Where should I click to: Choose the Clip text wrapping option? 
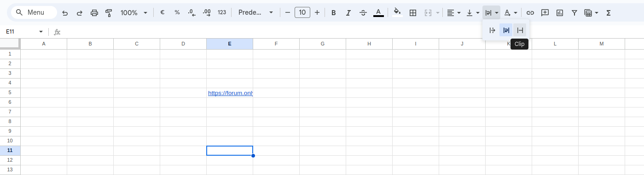coord(520,30)
